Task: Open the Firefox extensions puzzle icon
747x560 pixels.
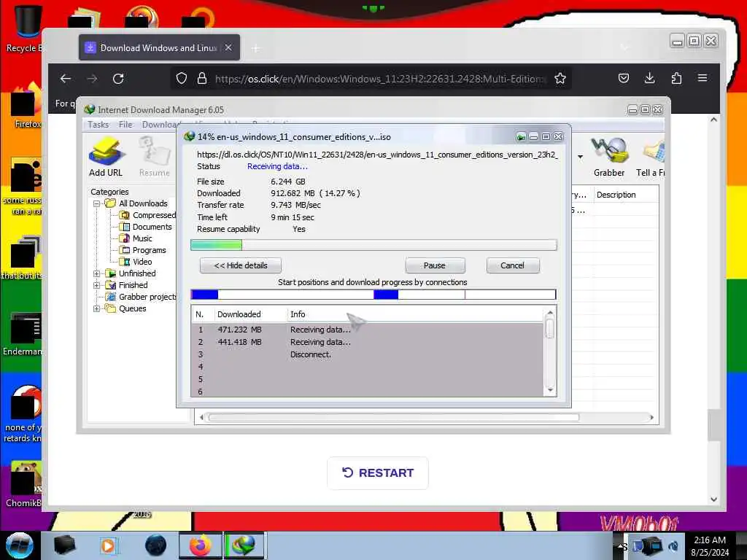Action: [676, 78]
